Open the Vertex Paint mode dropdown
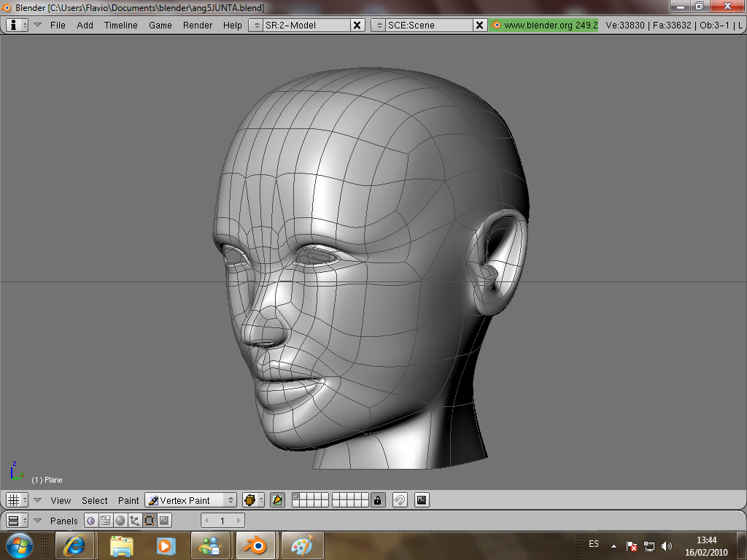 pos(191,500)
